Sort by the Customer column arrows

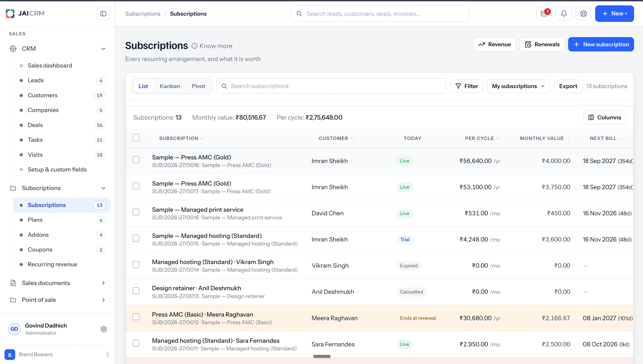tap(352, 138)
